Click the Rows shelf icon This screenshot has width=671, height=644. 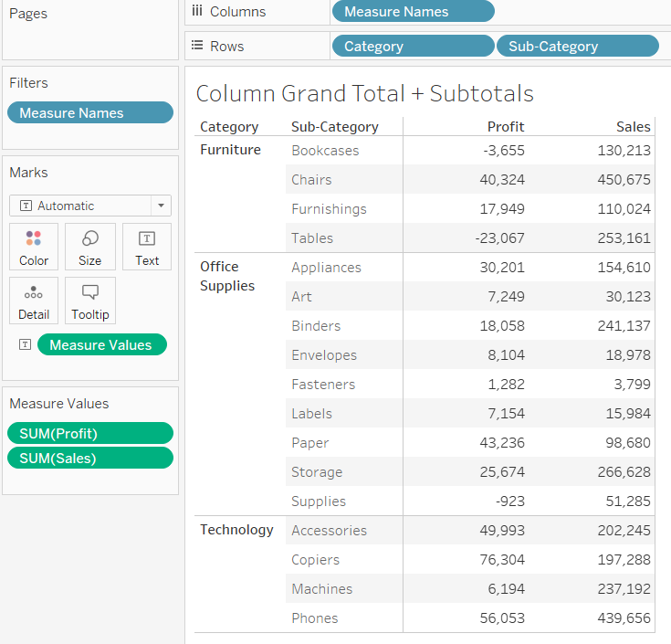(x=197, y=45)
